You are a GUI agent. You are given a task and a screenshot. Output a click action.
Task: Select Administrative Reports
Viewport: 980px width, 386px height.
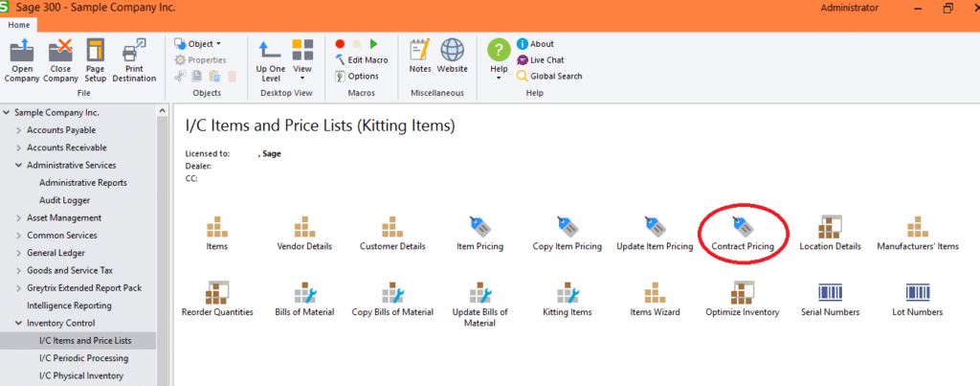click(83, 183)
